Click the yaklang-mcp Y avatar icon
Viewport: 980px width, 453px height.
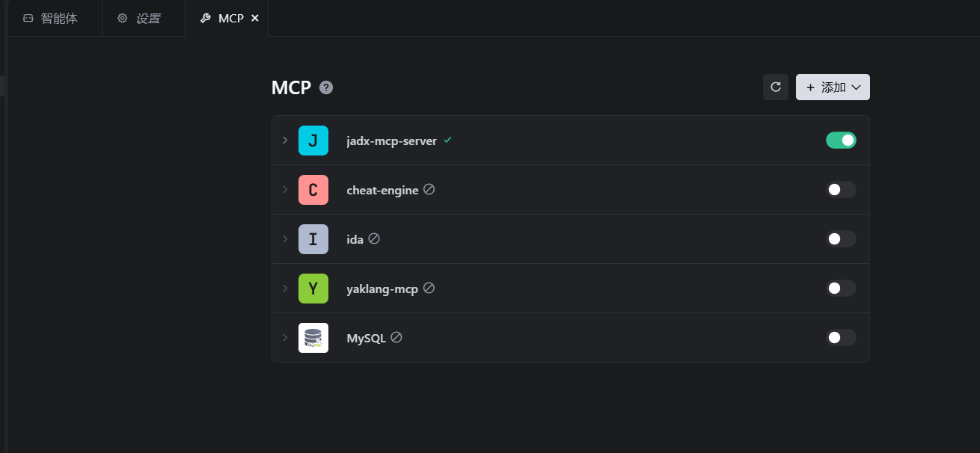click(x=313, y=289)
